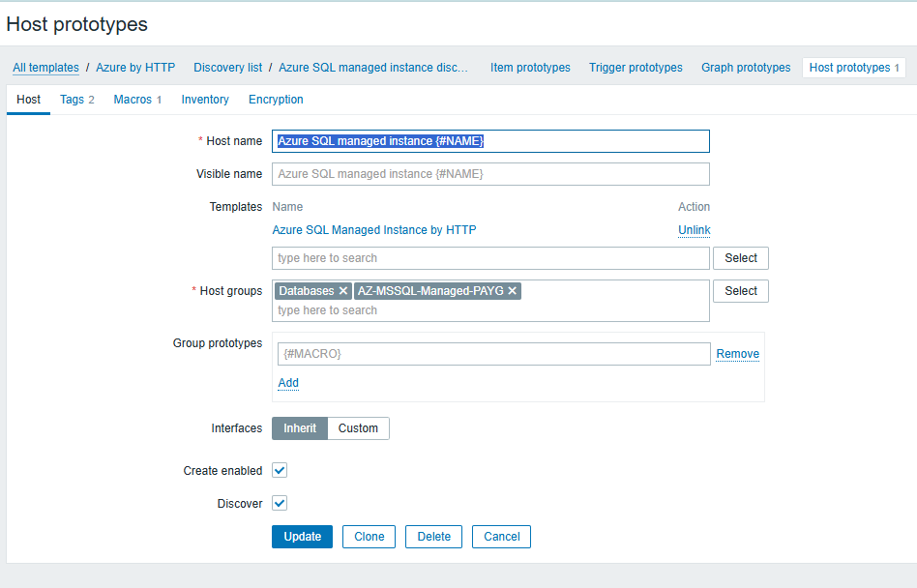Viewport: 917px width, 588px height.
Task: Go to Item prototypes
Action: click(530, 68)
